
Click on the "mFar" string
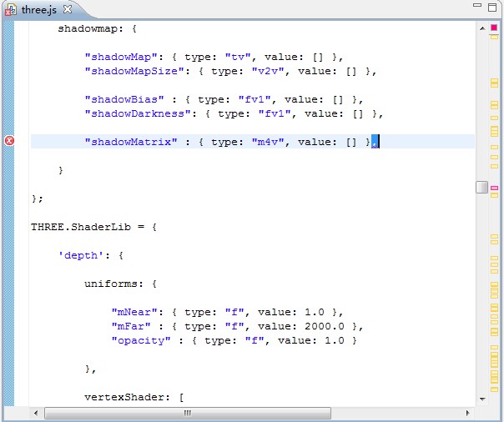pos(131,326)
